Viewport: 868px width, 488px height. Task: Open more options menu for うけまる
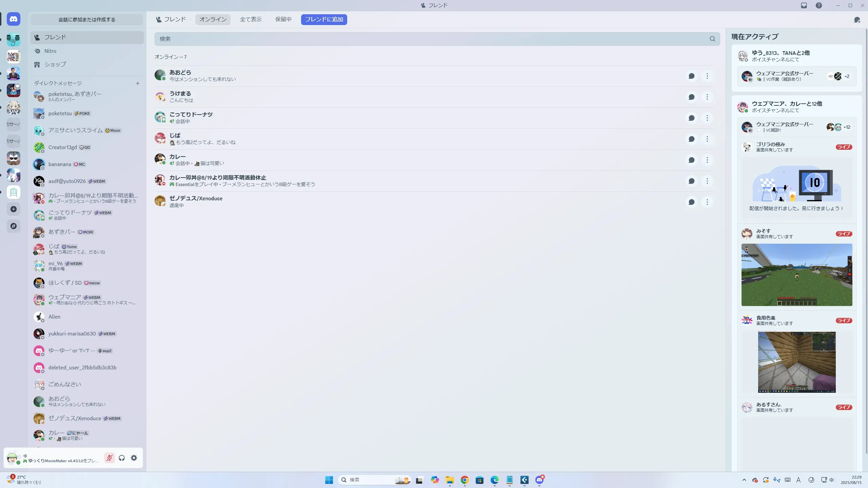tap(707, 97)
